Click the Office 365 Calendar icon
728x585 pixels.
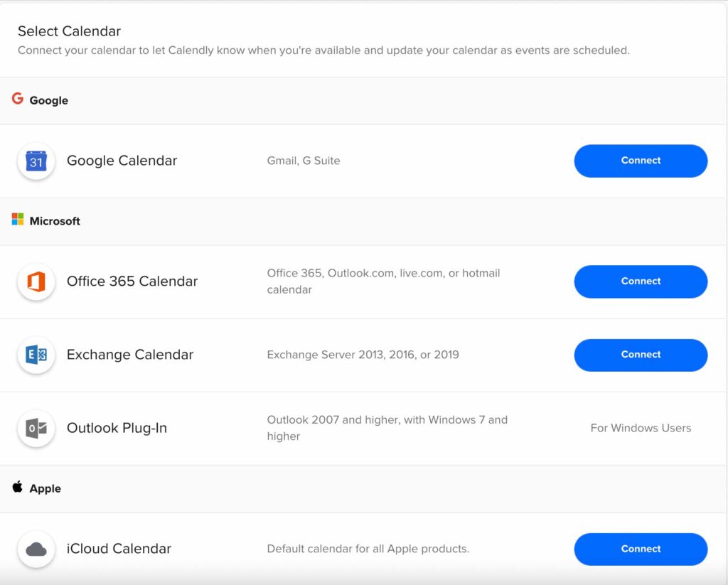click(x=36, y=281)
